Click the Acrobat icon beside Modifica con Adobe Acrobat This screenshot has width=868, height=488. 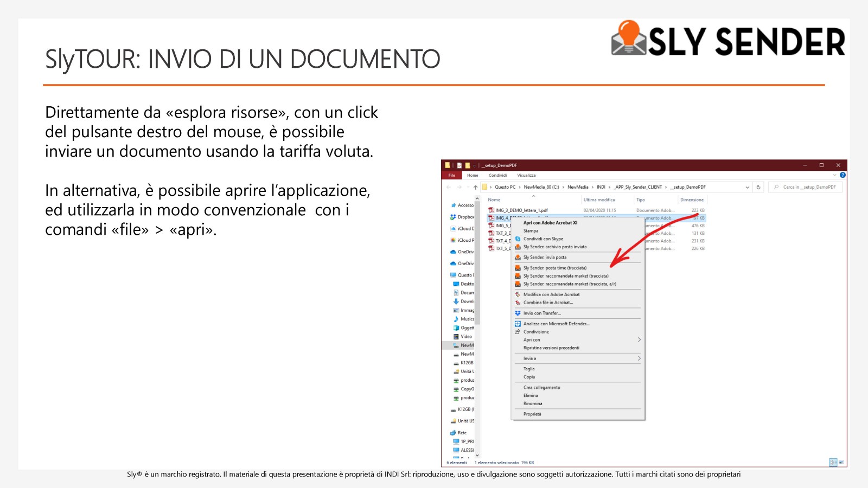pos(518,294)
